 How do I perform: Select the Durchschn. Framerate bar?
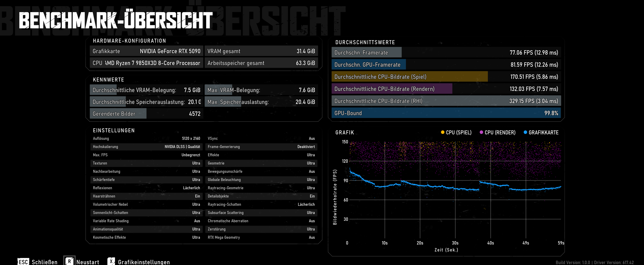pyautogui.click(x=446, y=52)
